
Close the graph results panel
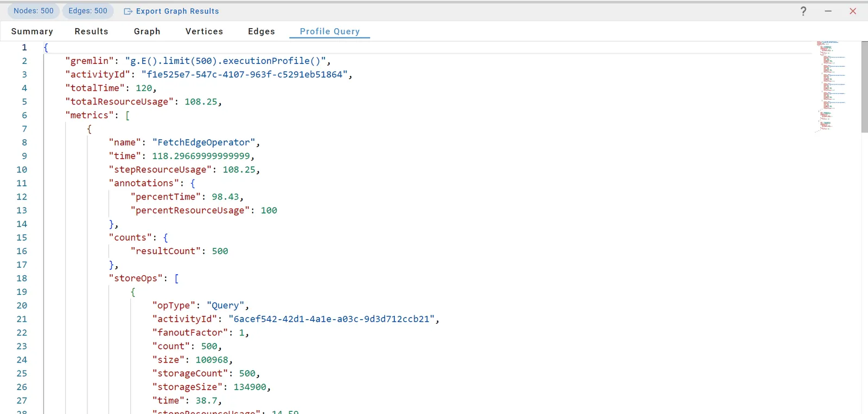pos(853,11)
